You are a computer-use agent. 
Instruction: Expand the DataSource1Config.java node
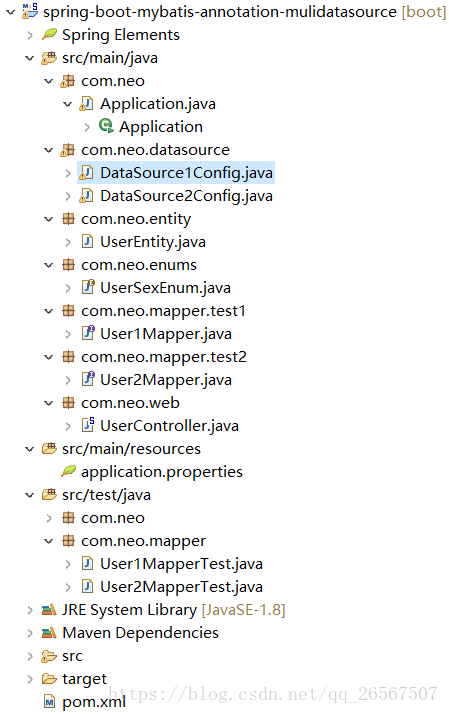click(67, 173)
